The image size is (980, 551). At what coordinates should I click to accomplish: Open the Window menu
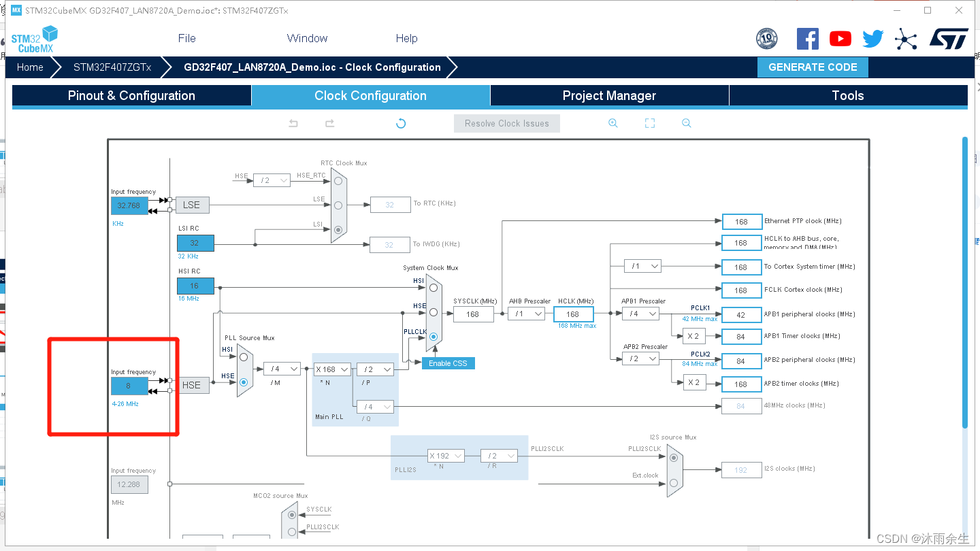(x=308, y=38)
